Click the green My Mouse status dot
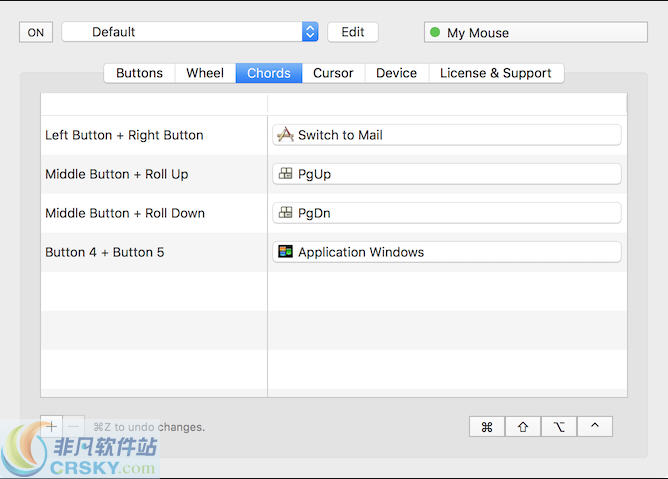 (x=435, y=32)
